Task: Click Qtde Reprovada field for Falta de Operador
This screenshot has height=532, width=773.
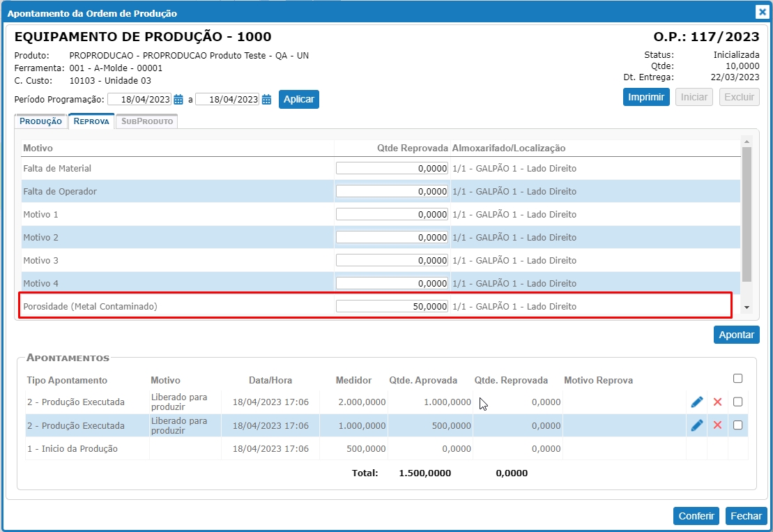Action: tap(392, 191)
